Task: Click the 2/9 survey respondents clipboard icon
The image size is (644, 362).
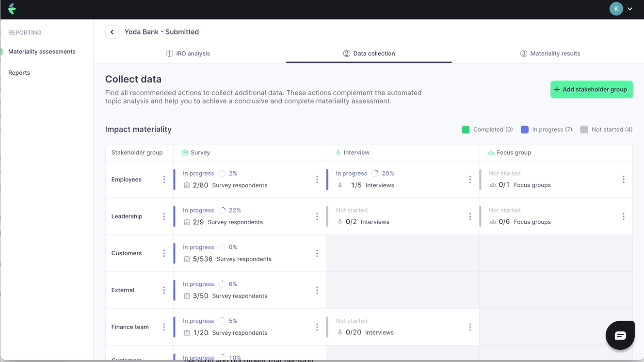Action: pyautogui.click(x=187, y=222)
